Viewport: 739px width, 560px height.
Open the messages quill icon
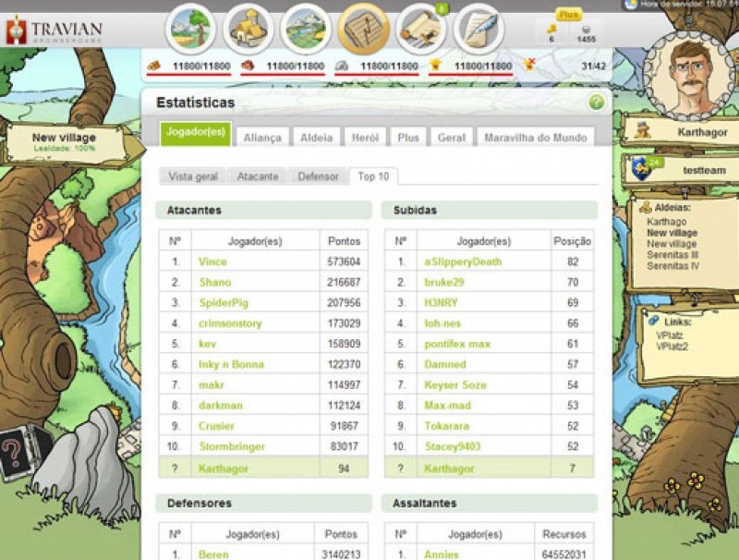[479, 29]
